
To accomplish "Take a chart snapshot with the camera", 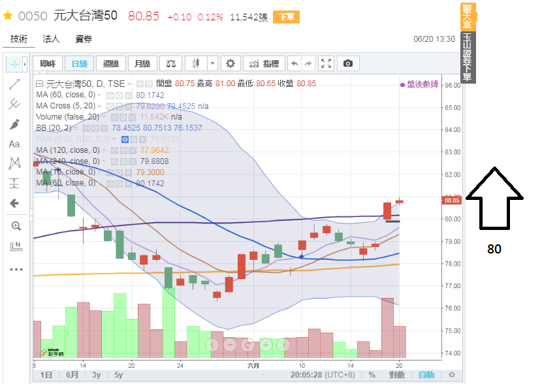I will [x=348, y=63].
